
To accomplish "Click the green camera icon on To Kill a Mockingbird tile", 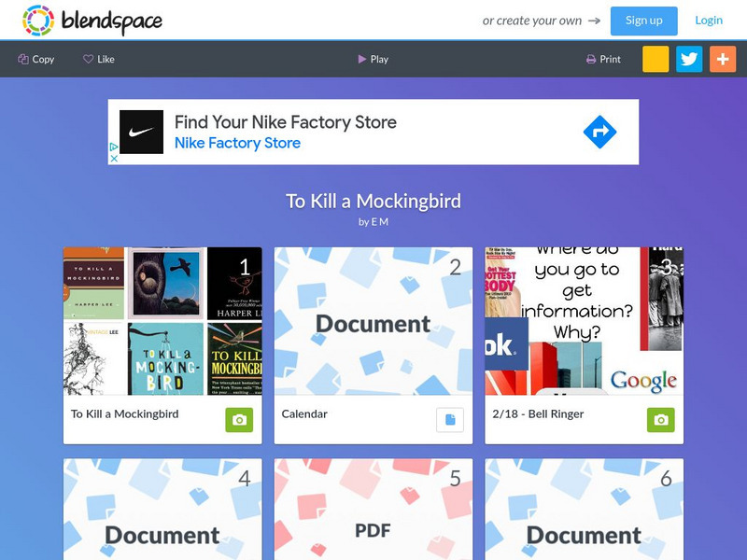I will tap(239, 420).
